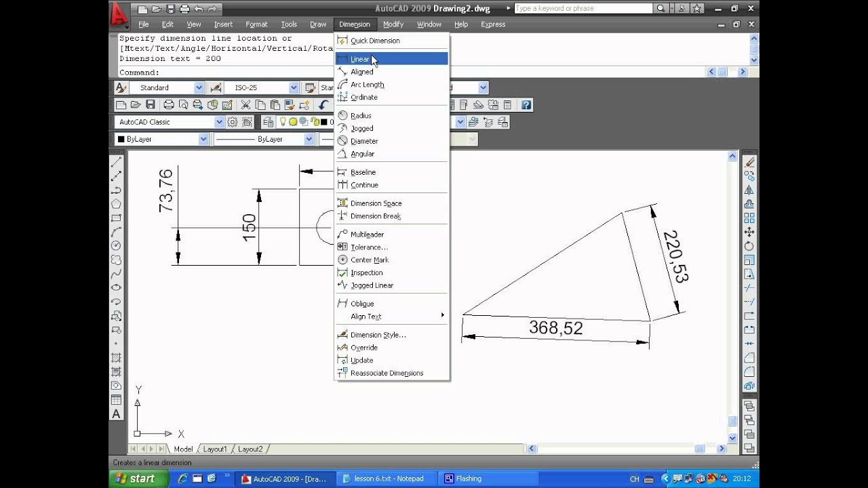This screenshot has width=868, height=488.
Task: Choose Radius dimension option
Action: [392, 116]
